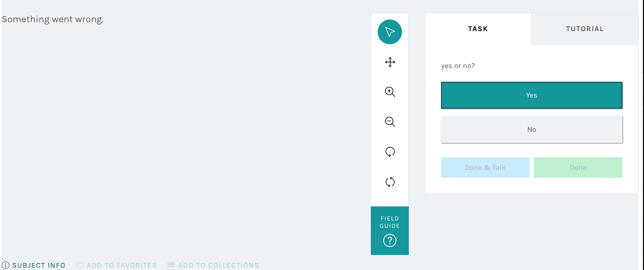The height and width of the screenshot is (270, 644).
Task: Click the Add to Collections list icon
Action: [x=171, y=265]
